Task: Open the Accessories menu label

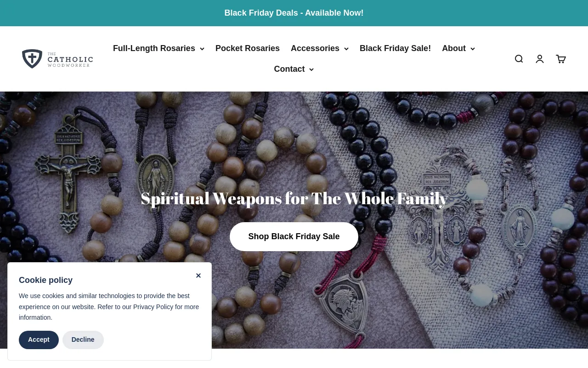Action: click(315, 48)
